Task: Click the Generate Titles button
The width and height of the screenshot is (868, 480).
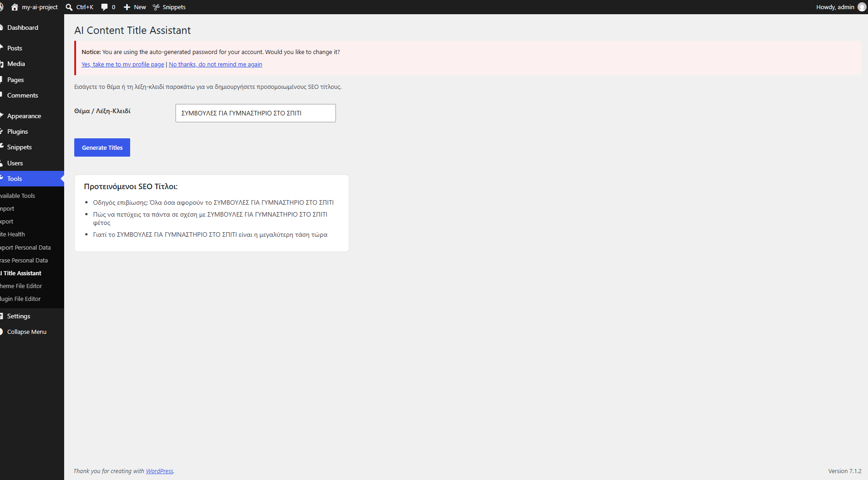Action: [x=102, y=147]
